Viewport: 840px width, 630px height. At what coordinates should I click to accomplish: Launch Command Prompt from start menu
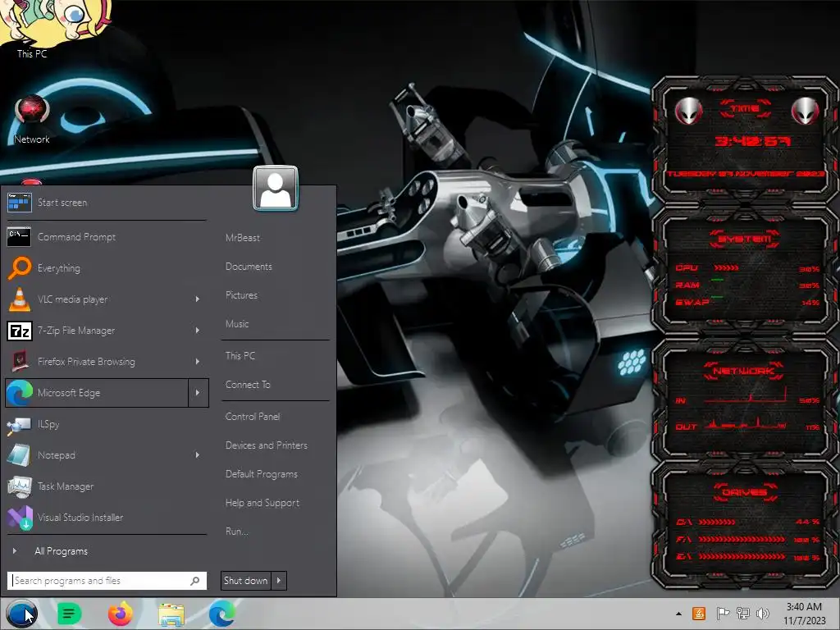(106, 237)
